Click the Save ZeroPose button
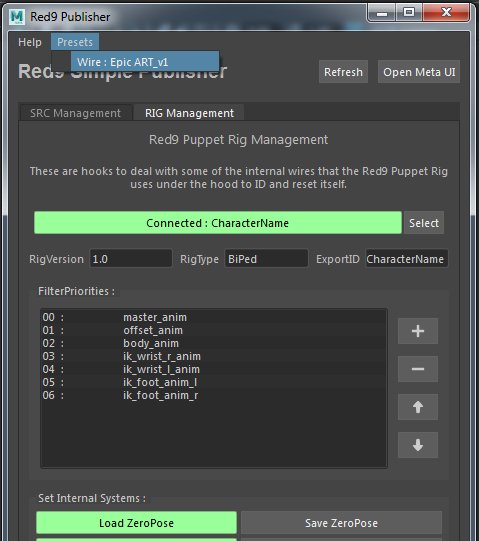The height and width of the screenshot is (541, 479). 341,523
